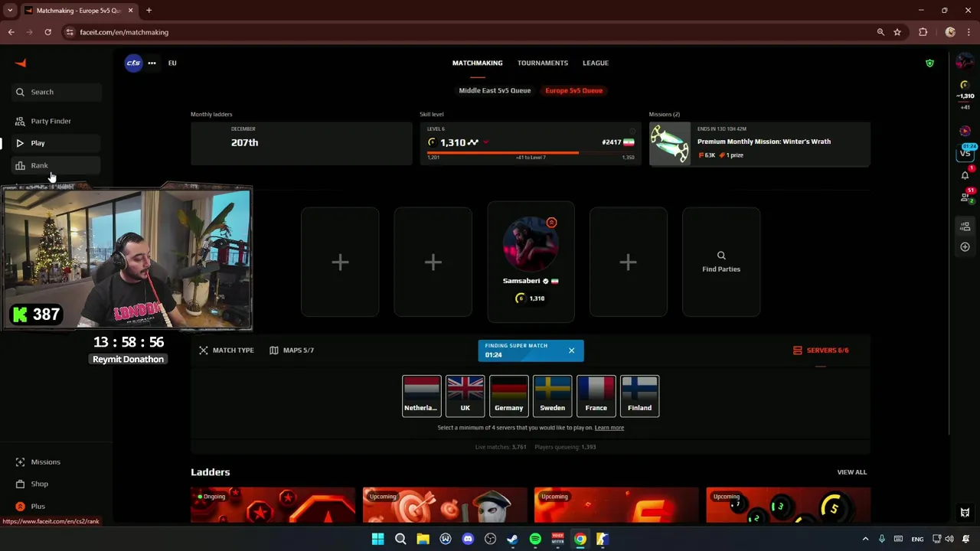The width and height of the screenshot is (980, 551).
Task: Open the Premium Monthly Mission card
Action: pyautogui.click(x=759, y=144)
